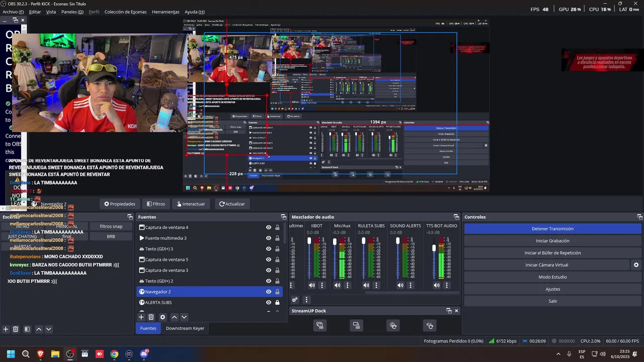Unlock the ALERTA SUBS source
This screenshot has width=644, height=362.
click(277, 302)
